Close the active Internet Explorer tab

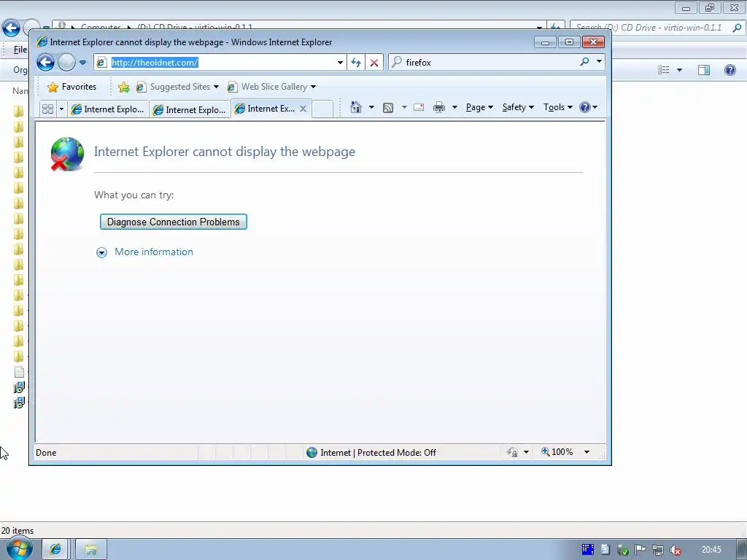(303, 109)
